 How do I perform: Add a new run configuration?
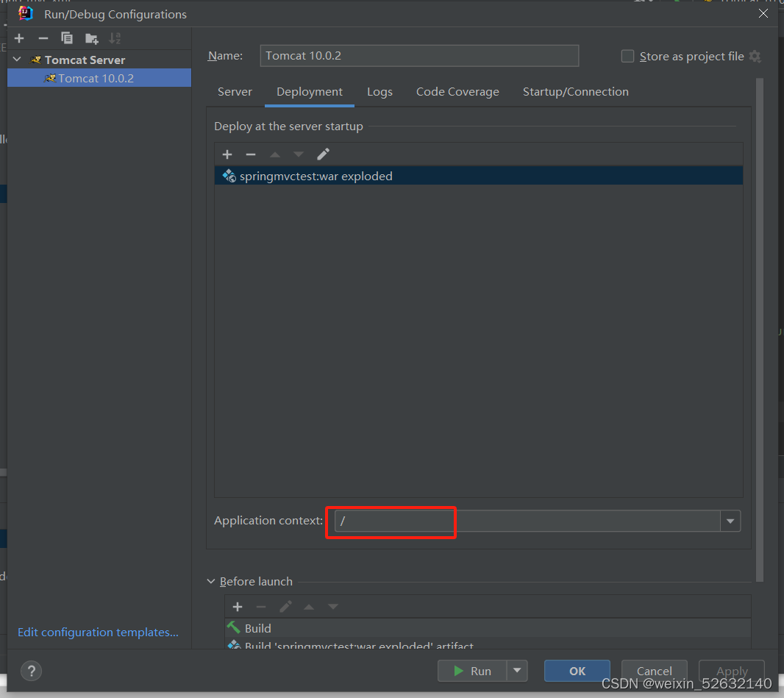pos(20,38)
